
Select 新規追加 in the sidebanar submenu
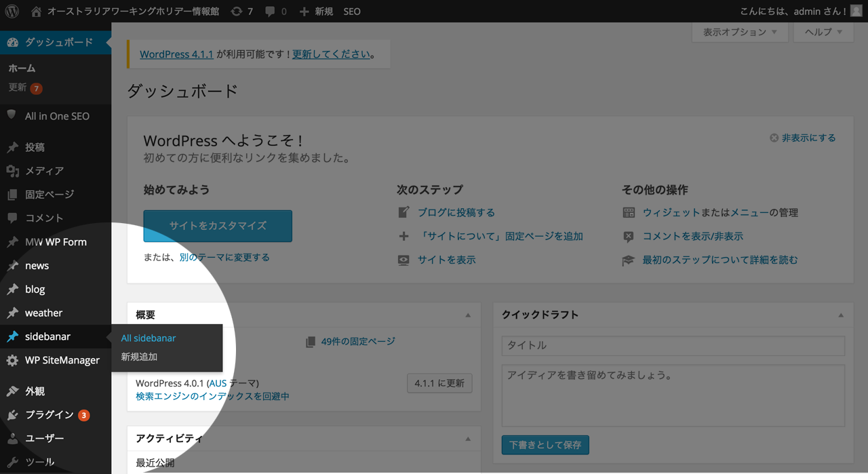pos(139,357)
